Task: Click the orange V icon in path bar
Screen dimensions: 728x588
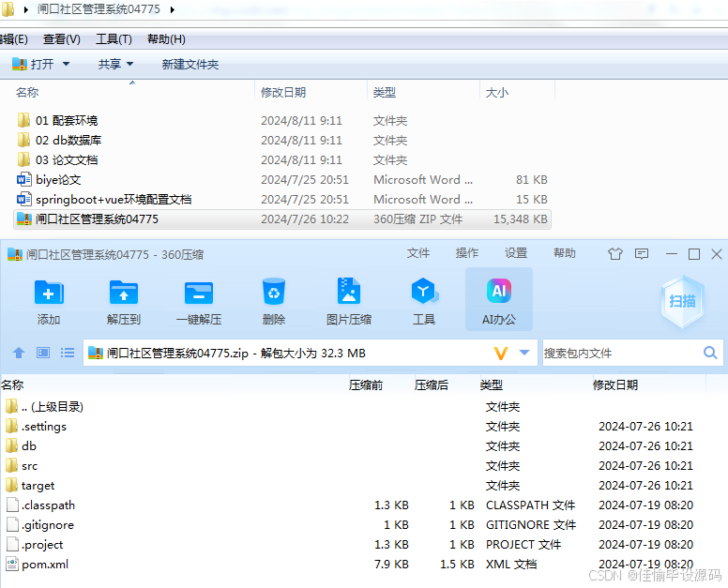Action: [x=501, y=354]
